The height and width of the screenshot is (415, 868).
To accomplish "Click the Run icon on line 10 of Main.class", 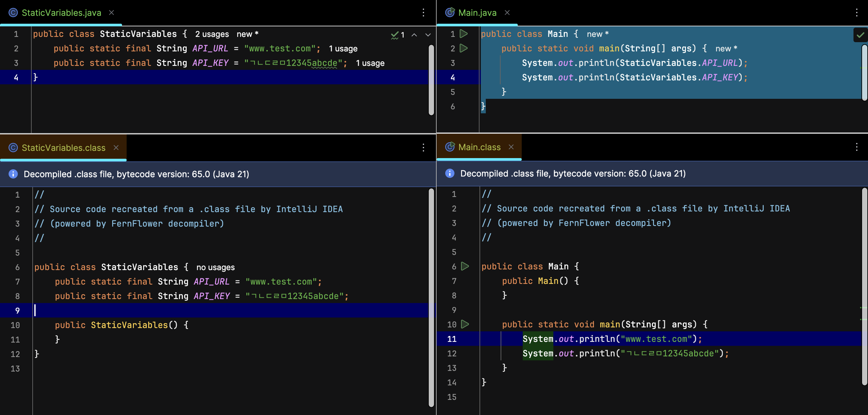I will tap(465, 324).
